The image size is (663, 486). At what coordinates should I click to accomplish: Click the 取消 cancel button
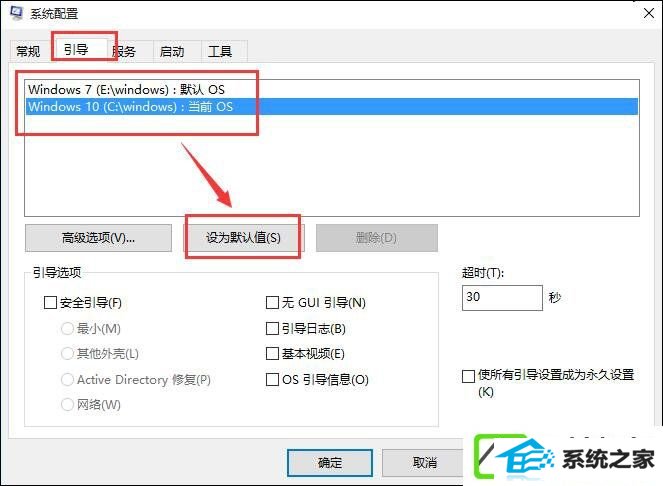click(424, 463)
